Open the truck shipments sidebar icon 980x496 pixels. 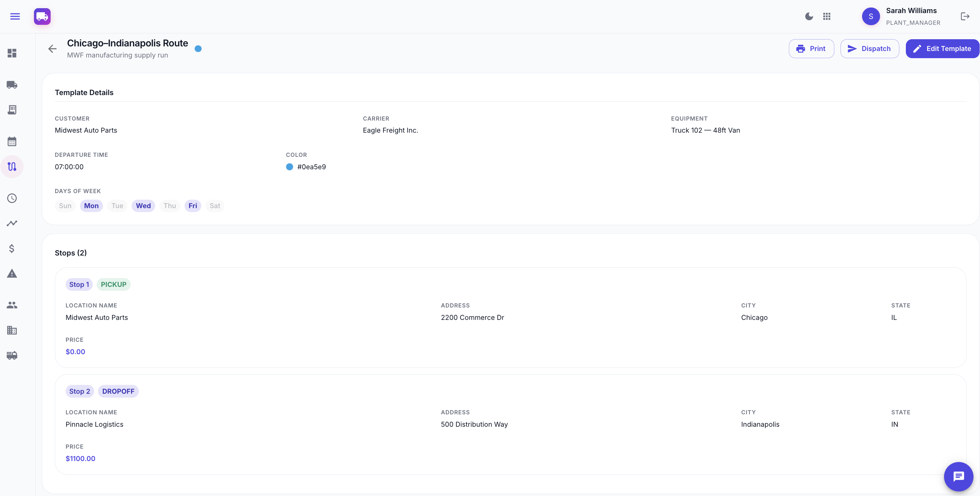click(x=12, y=85)
